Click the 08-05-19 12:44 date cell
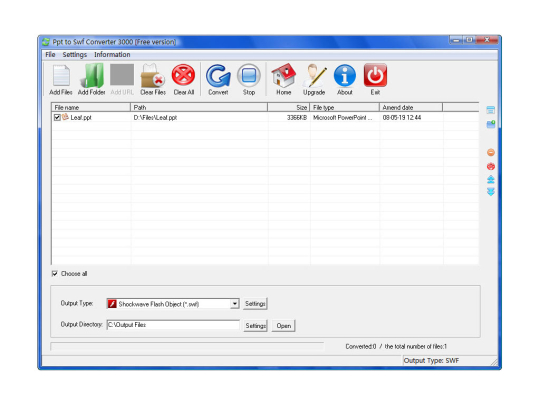This screenshot has height=405, width=540. tap(402, 117)
